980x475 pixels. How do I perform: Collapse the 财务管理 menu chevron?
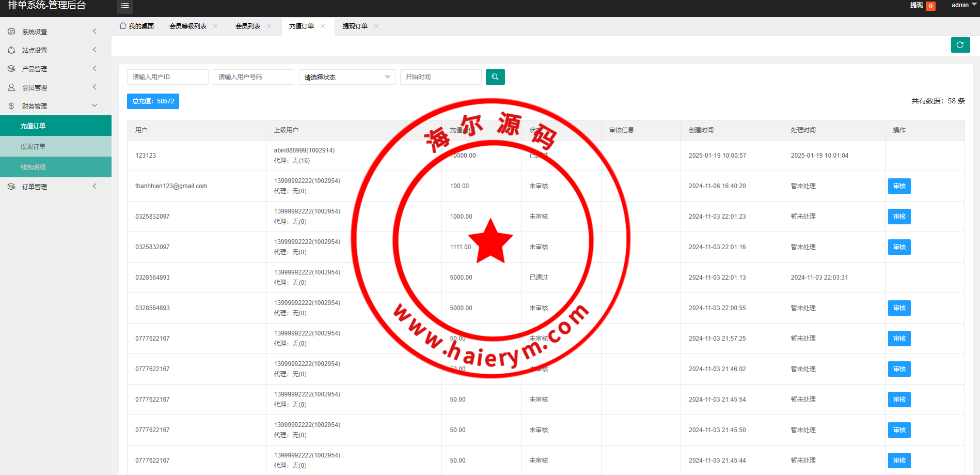pyautogui.click(x=94, y=105)
